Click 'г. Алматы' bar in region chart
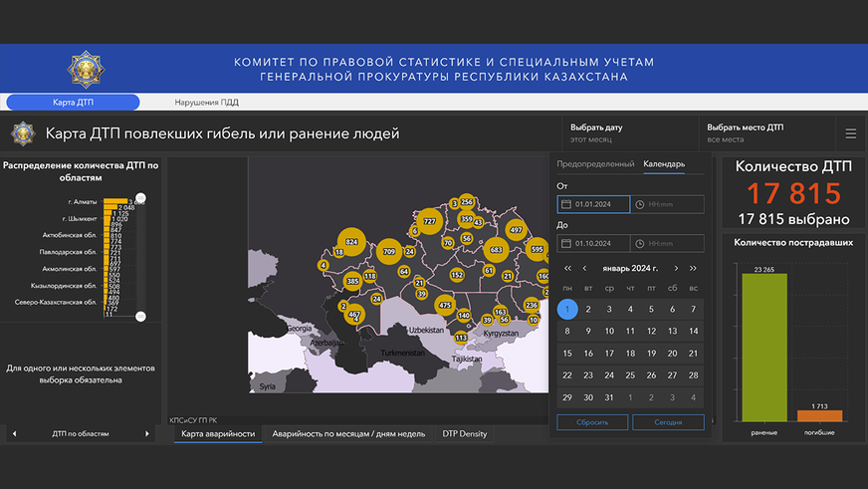Screen dimensions: 868x489 [115, 201]
